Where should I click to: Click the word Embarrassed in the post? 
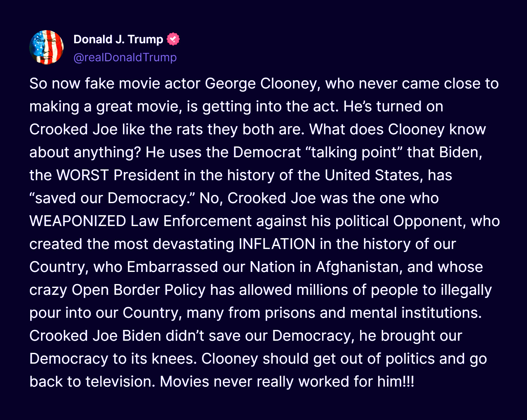172,267
